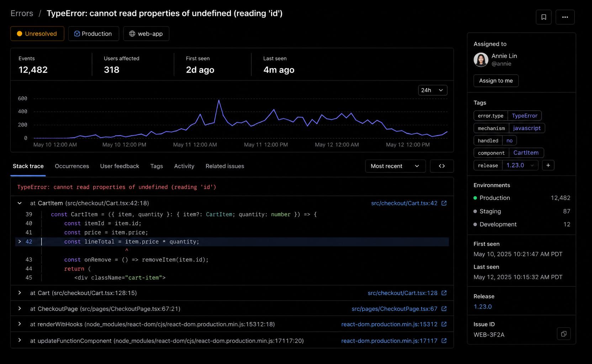The image size is (592, 364).
Task: Open the release 1.23.0 tag dropdown
Action: tap(520, 165)
